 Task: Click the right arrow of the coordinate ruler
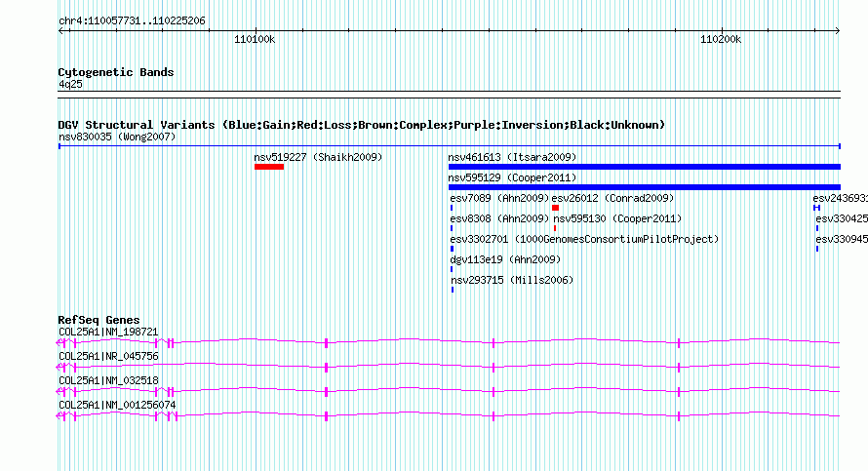[x=838, y=31]
